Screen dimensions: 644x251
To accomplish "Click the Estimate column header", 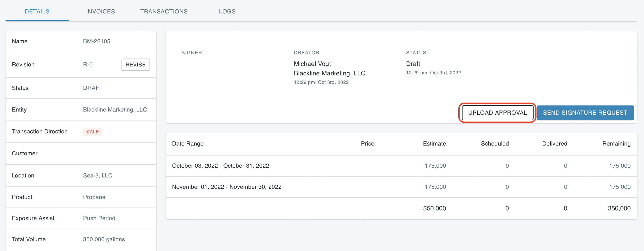I will 434,144.
